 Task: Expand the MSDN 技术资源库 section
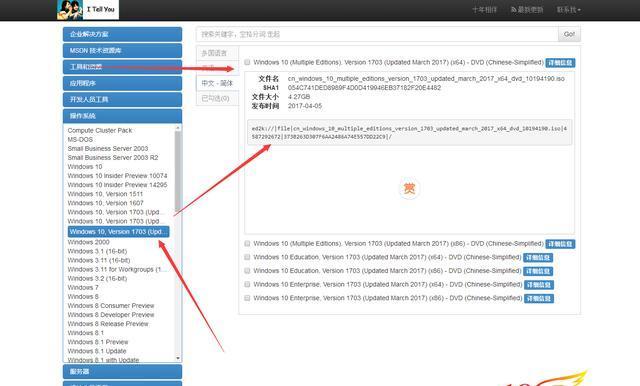coord(122,51)
